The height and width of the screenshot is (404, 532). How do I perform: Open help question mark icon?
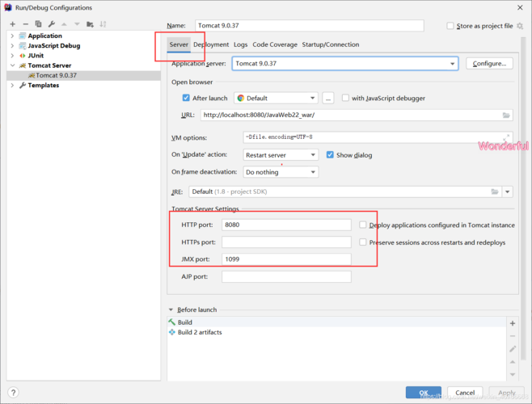pyautogui.click(x=13, y=393)
